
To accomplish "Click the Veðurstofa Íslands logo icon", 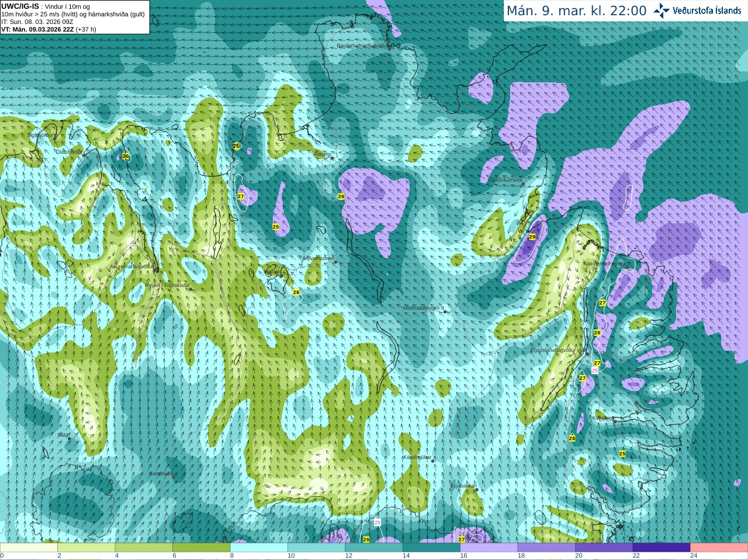I will coord(662,10).
